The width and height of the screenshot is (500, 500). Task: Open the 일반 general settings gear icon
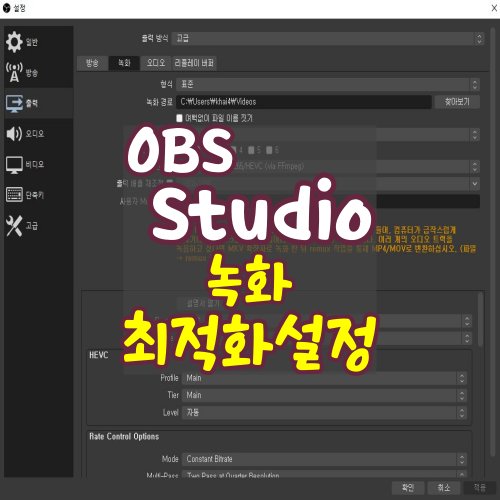coord(14,42)
